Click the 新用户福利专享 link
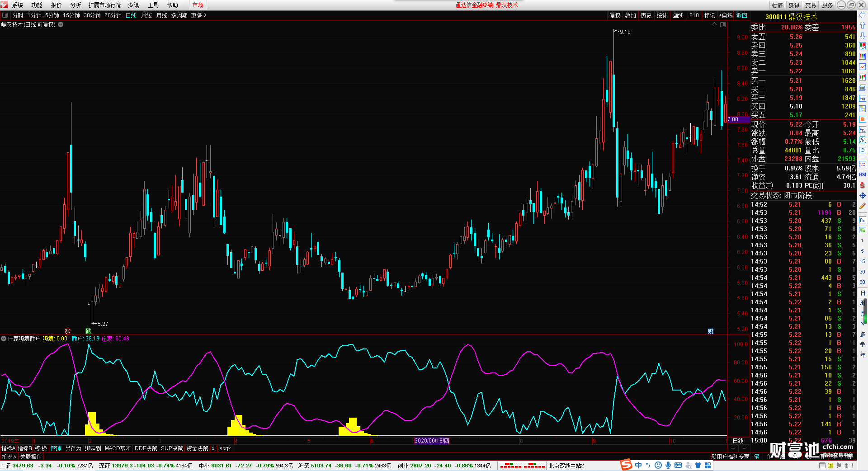Viewport: 868px width, 471px height. point(730,457)
